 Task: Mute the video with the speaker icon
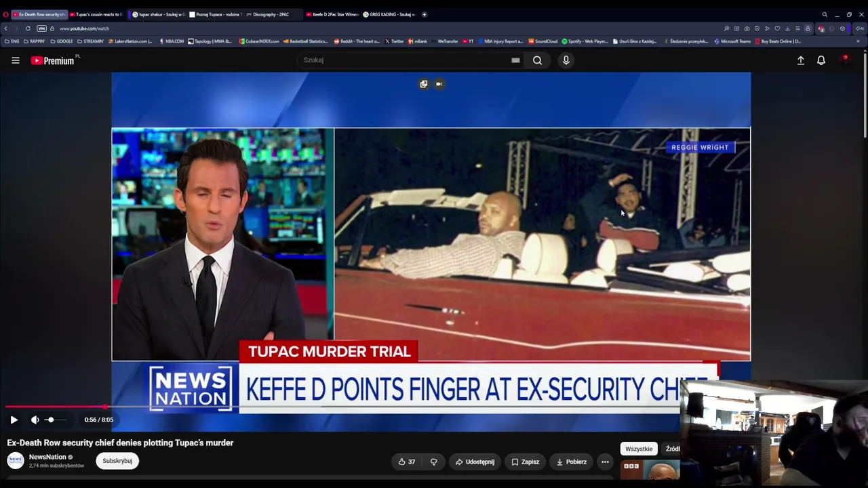pyautogui.click(x=35, y=420)
